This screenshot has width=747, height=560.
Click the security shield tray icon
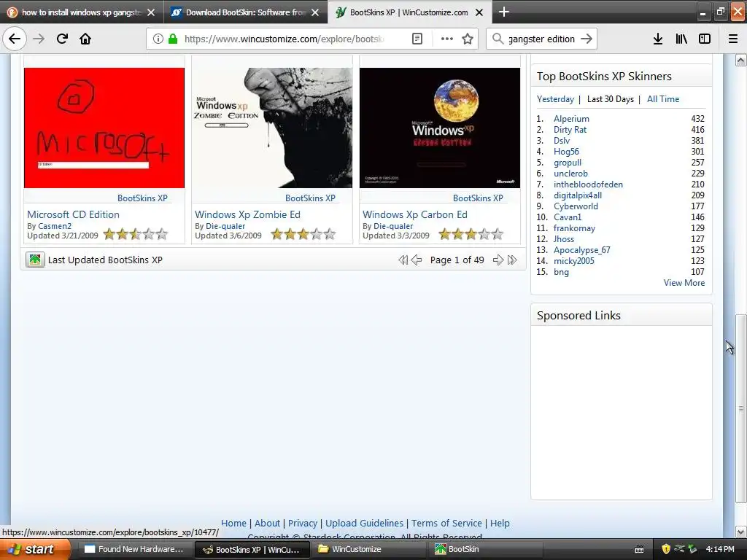(665, 549)
